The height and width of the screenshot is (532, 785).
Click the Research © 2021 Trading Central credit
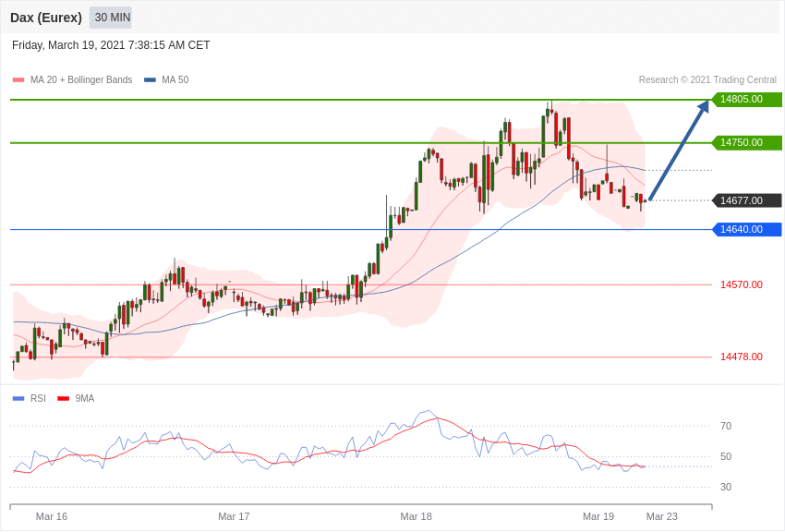tap(707, 79)
